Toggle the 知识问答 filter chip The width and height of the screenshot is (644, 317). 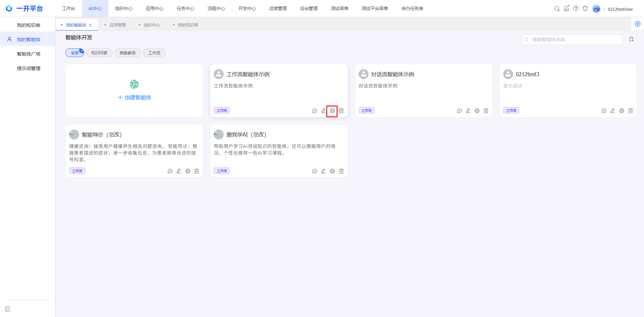tap(99, 53)
